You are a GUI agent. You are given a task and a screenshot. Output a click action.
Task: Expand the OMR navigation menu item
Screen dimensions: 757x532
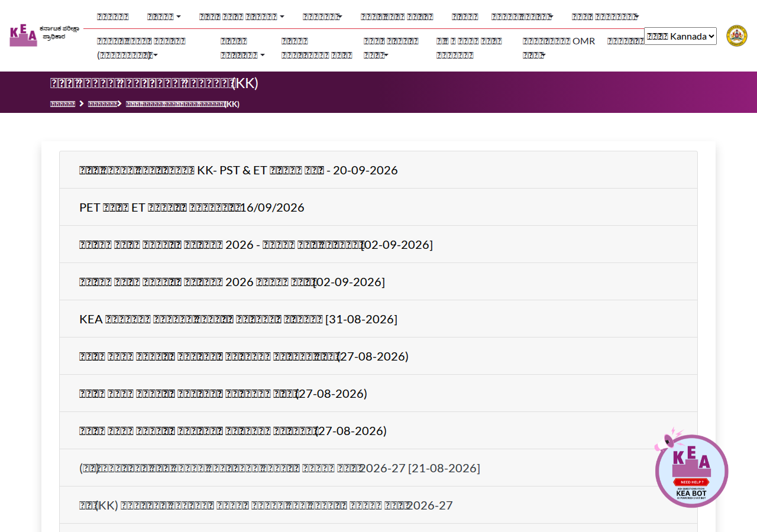click(559, 48)
